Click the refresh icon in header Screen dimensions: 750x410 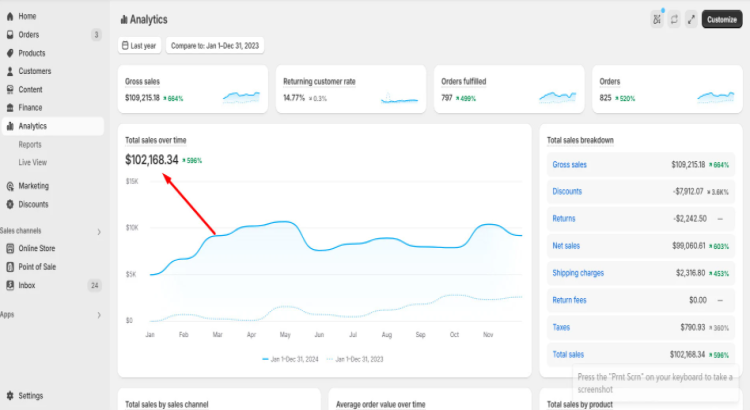tap(674, 19)
